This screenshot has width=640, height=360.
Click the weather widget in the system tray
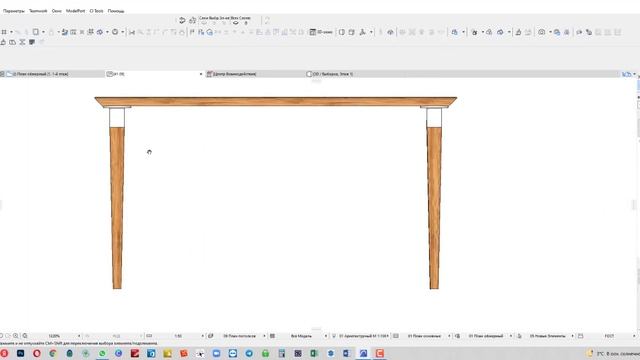click(613, 353)
